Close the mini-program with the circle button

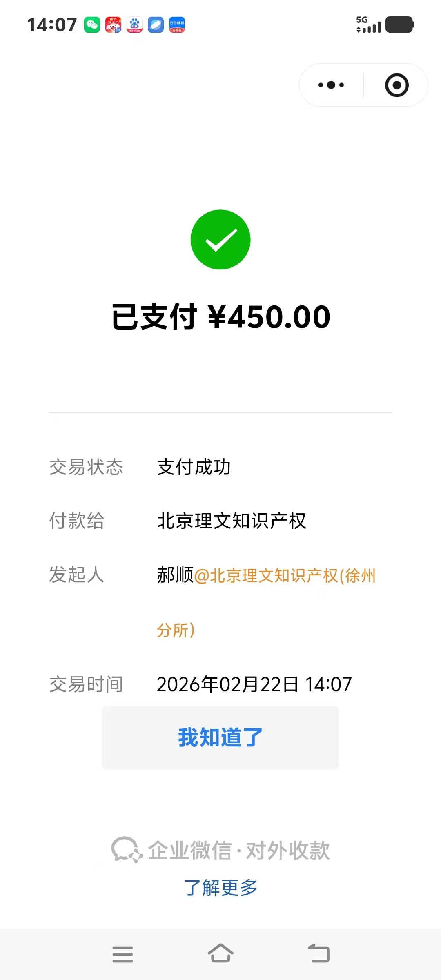pos(396,85)
